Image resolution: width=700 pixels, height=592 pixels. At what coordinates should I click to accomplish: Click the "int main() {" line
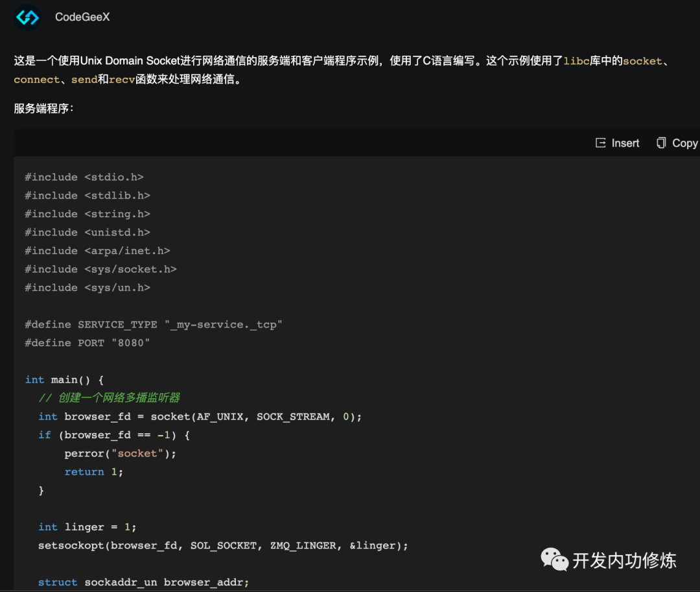point(64,379)
